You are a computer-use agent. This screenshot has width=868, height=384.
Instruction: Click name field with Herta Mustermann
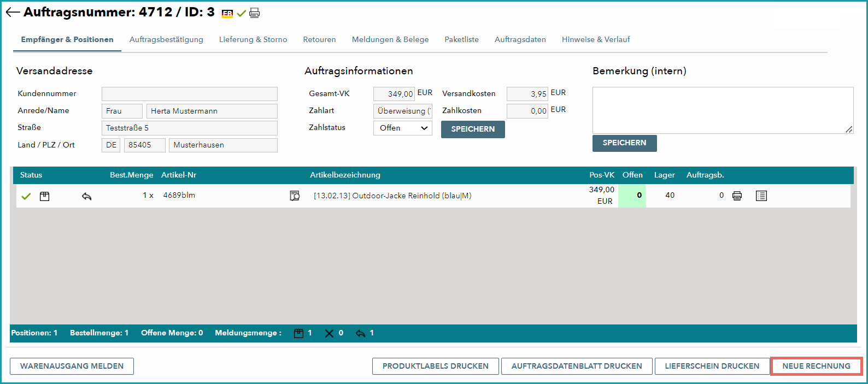point(212,111)
